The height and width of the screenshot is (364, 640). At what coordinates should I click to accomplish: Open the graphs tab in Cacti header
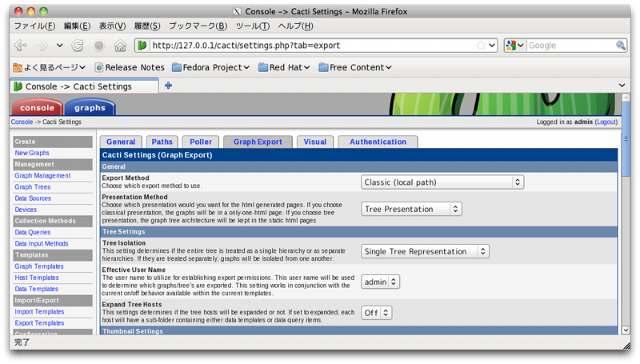coord(90,108)
